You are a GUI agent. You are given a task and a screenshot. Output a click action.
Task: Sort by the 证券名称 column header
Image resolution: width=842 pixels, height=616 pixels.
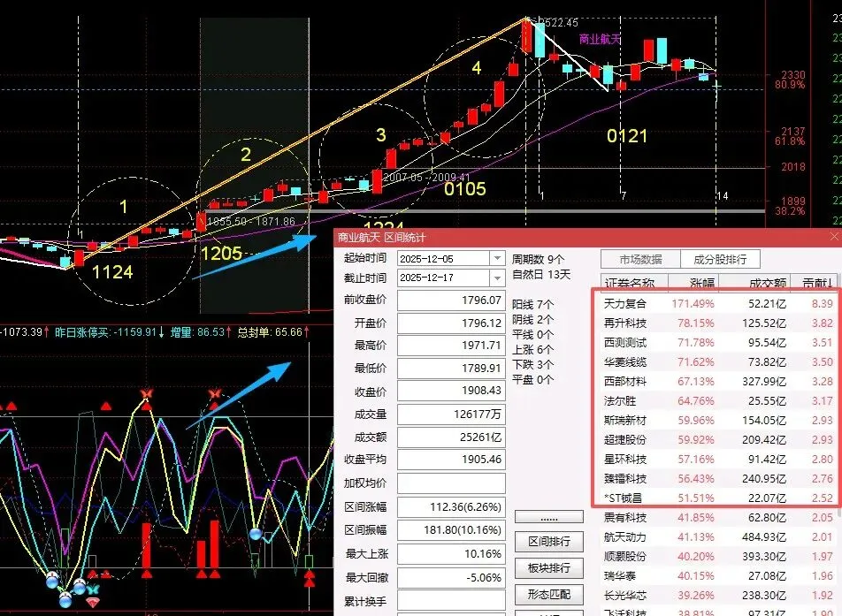[x=635, y=282]
